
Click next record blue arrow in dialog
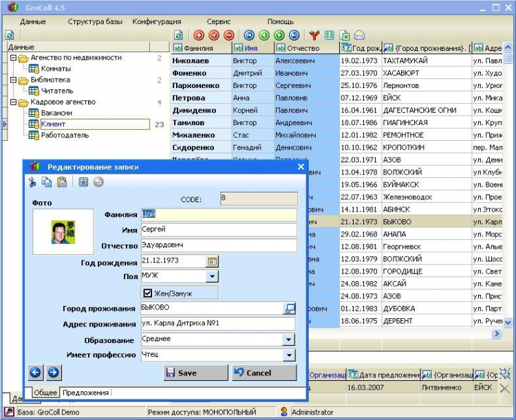(54, 373)
